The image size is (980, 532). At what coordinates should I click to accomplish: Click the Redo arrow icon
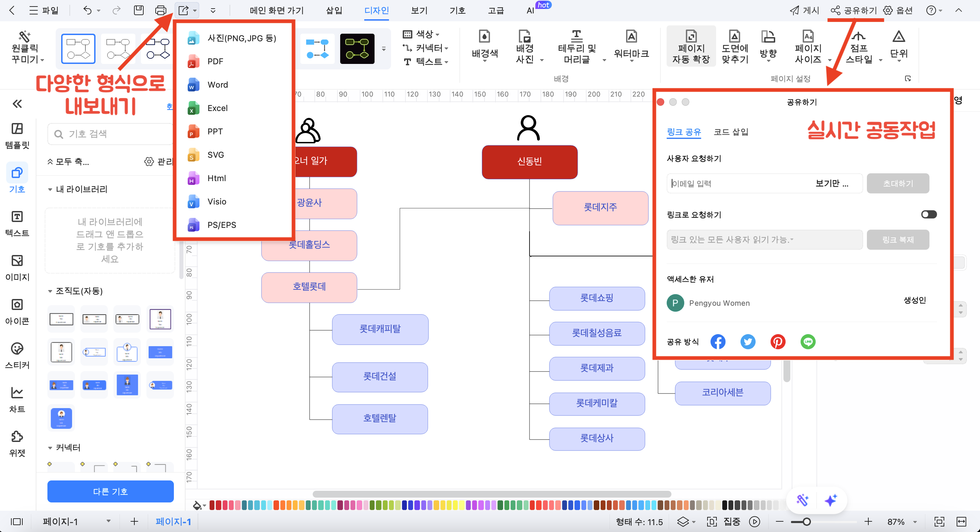[x=116, y=10]
